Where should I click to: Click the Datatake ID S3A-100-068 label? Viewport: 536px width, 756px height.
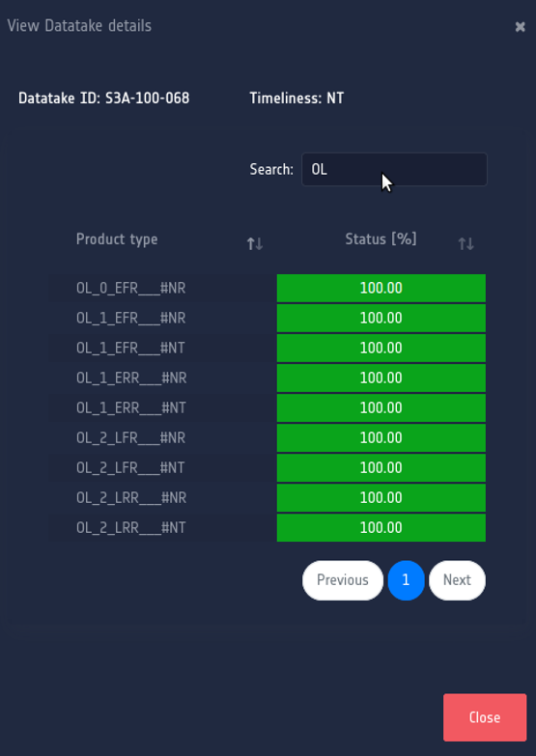[103, 98]
